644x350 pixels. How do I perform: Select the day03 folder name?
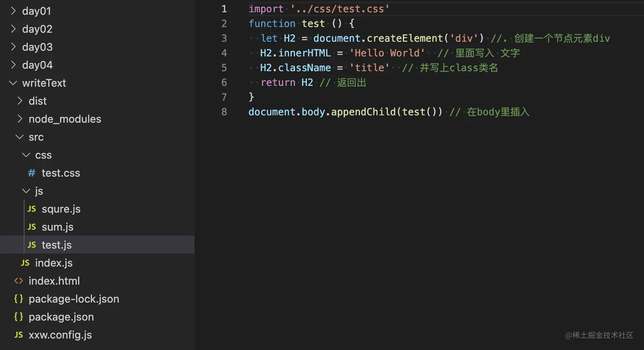(x=37, y=47)
